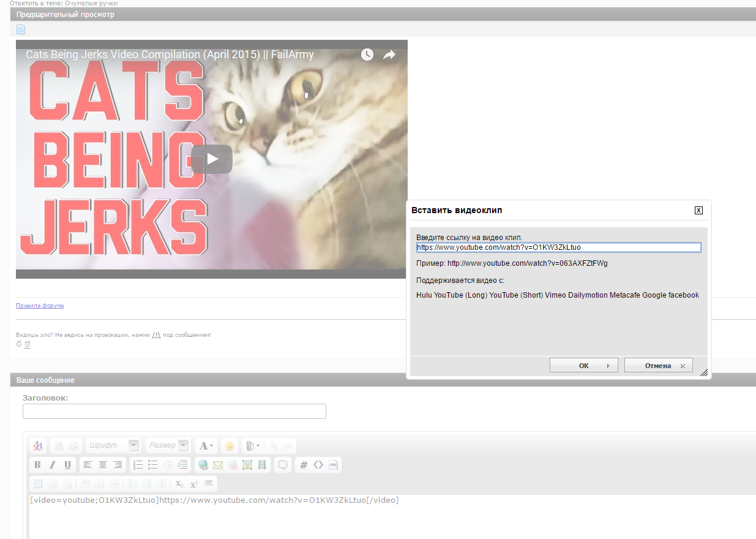756x539 pixels.
Task: Click the Remove Formatting icon
Action: 37,446
